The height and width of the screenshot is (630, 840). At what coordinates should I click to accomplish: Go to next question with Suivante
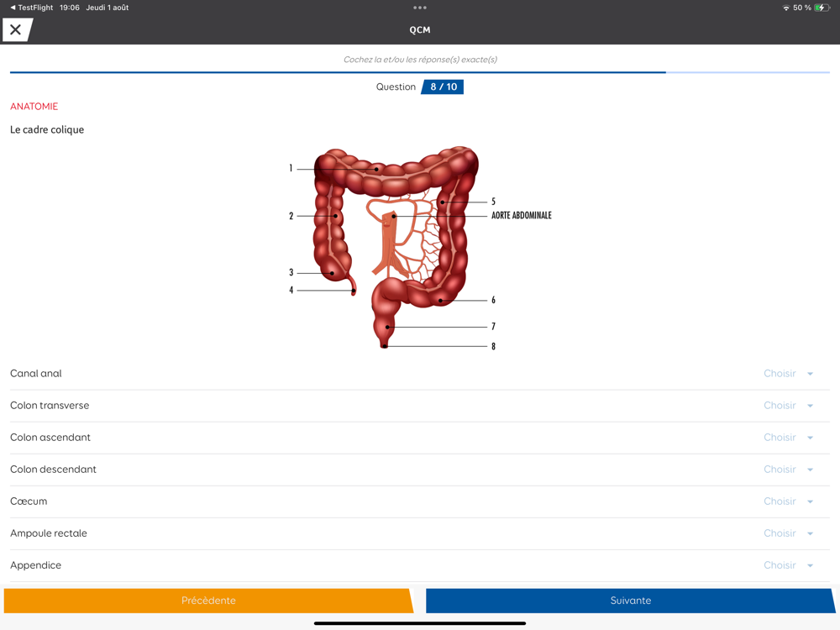pos(631,601)
